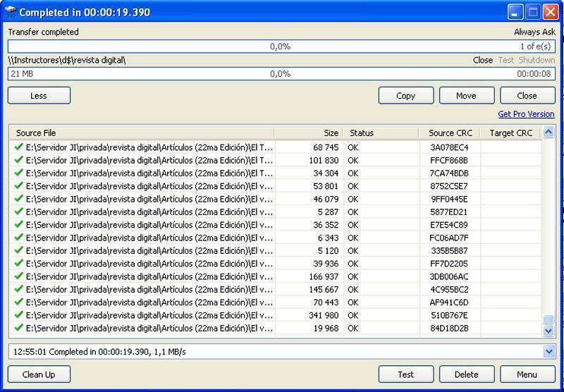Click the Move button
Viewport: 564px width, 392px height.
467,96
